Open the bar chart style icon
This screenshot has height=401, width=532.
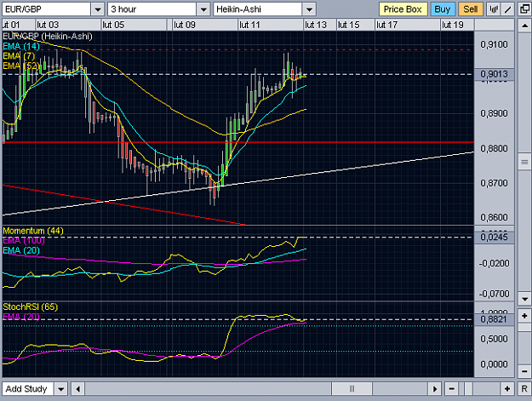(x=494, y=9)
